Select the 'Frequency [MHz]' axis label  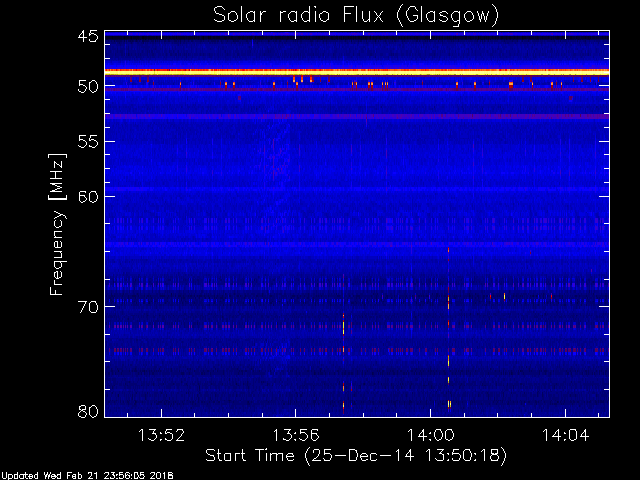click(x=57, y=224)
